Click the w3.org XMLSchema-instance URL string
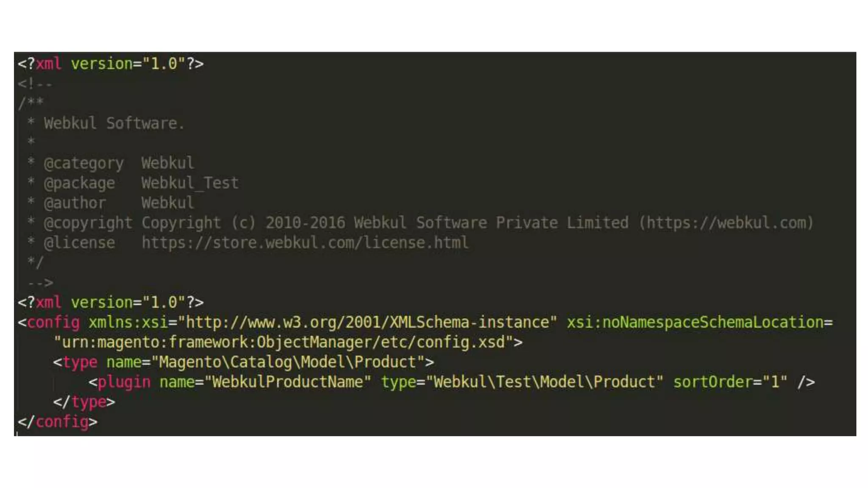Image resolution: width=868 pixels, height=488 pixels. (367, 322)
